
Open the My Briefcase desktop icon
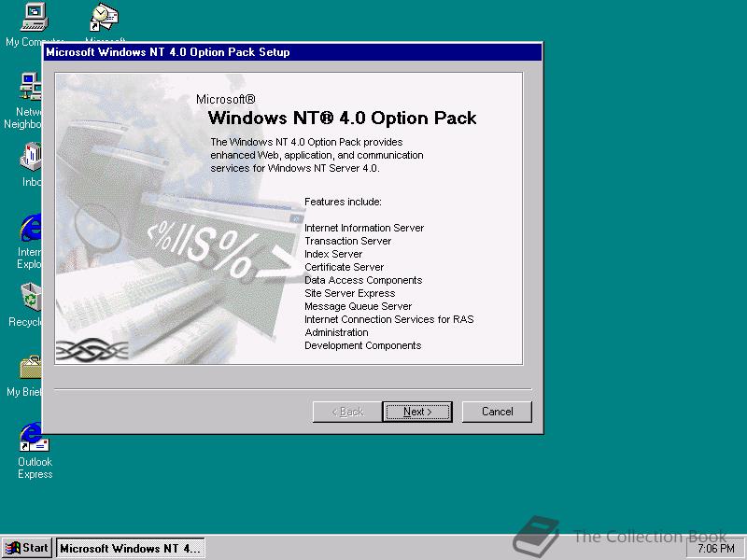click(x=31, y=367)
